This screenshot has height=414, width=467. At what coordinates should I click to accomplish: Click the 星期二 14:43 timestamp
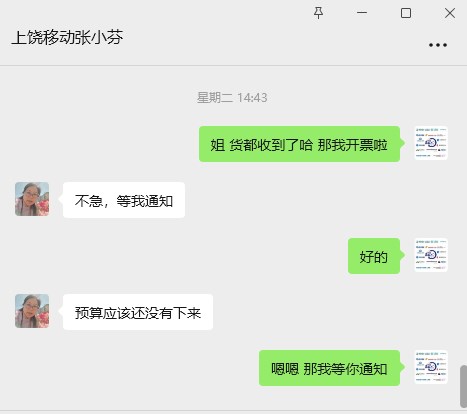tap(232, 98)
